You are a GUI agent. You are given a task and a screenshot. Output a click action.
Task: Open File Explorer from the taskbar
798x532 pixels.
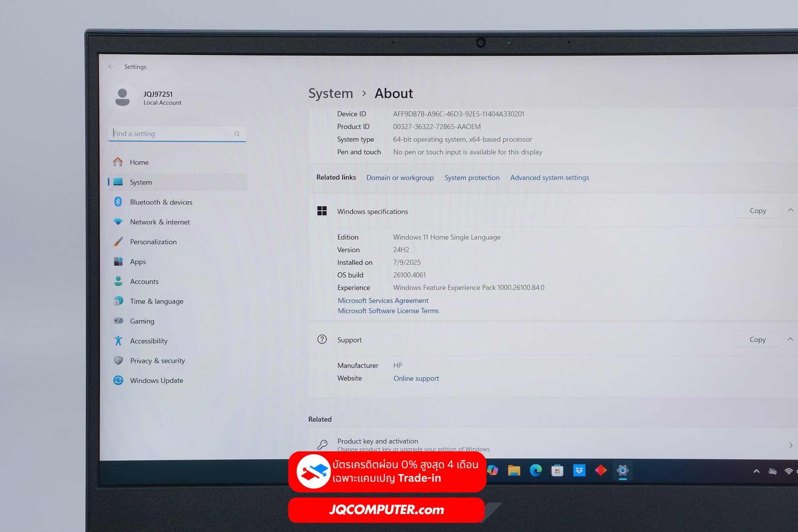pos(514,471)
